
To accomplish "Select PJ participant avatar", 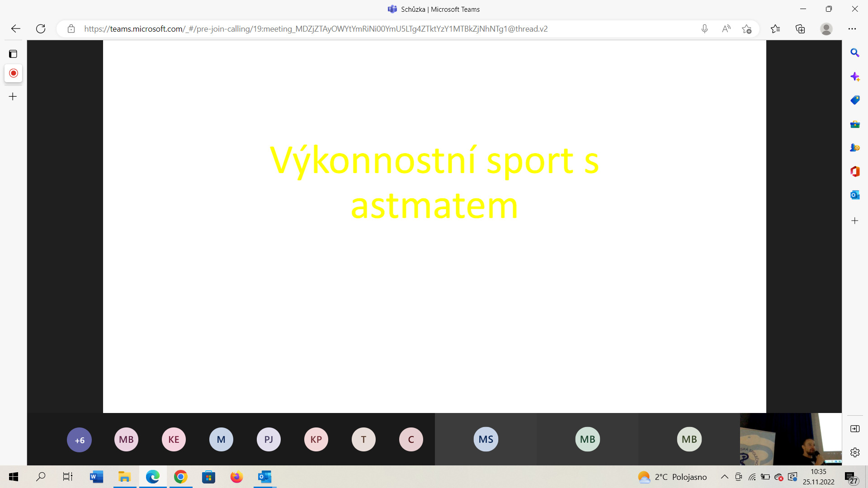I will pyautogui.click(x=269, y=439).
